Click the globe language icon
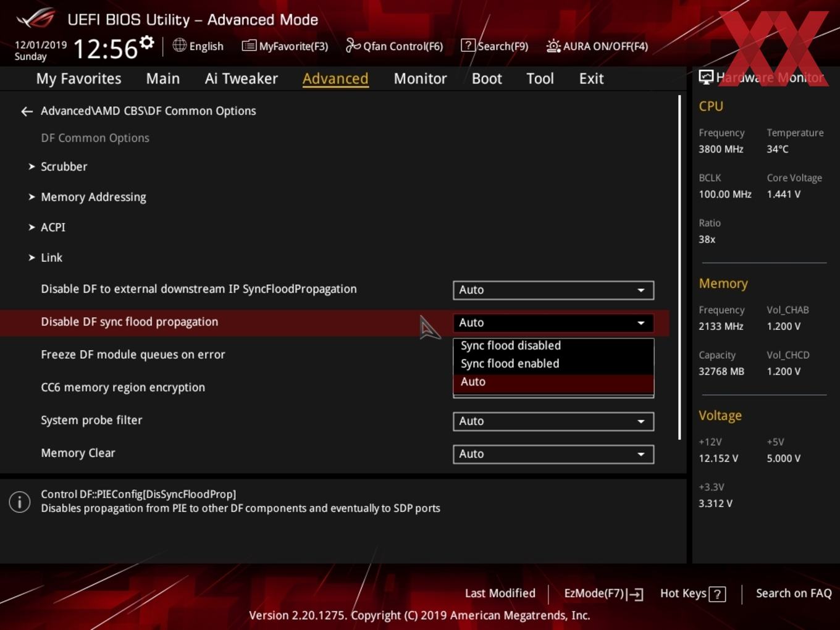Screen dimensions: 840x630 click(x=179, y=45)
